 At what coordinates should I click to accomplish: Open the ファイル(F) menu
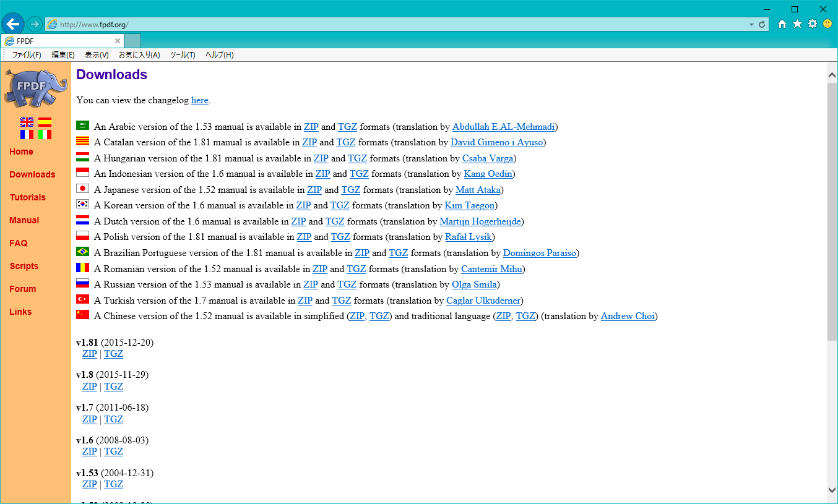click(x=27, y=55)
